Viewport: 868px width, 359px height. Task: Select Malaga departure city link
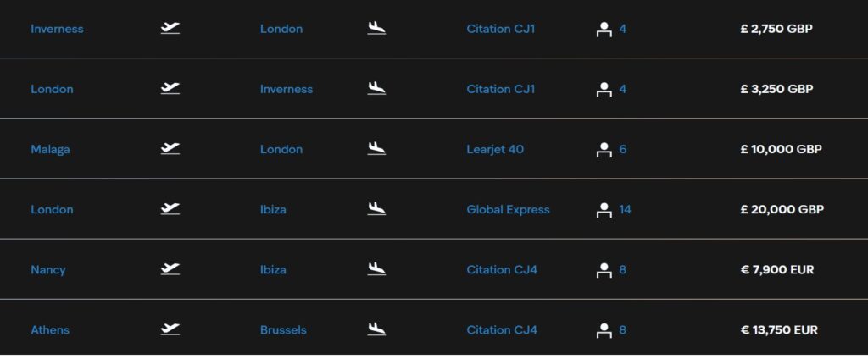[x=50, y=149]
